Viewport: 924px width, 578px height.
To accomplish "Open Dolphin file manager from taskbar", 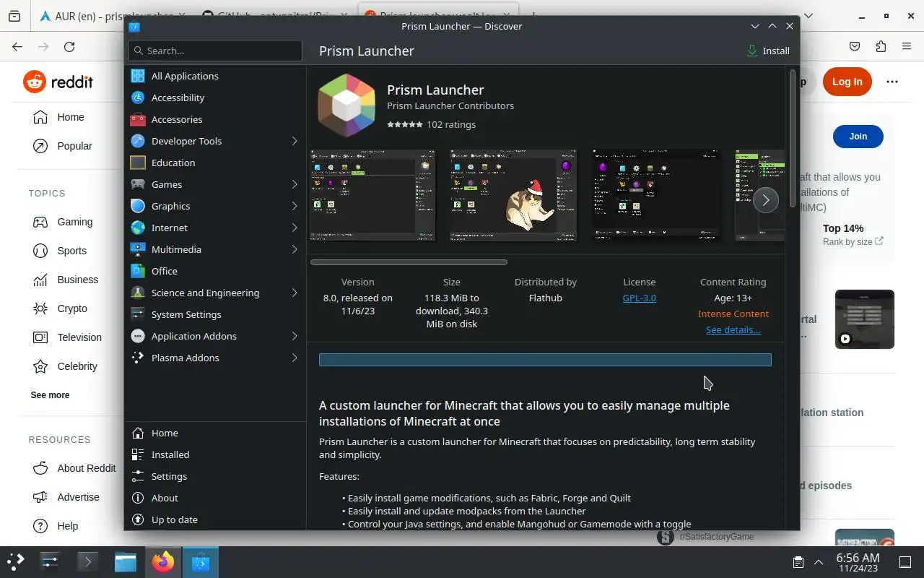I will pos(125,561).
